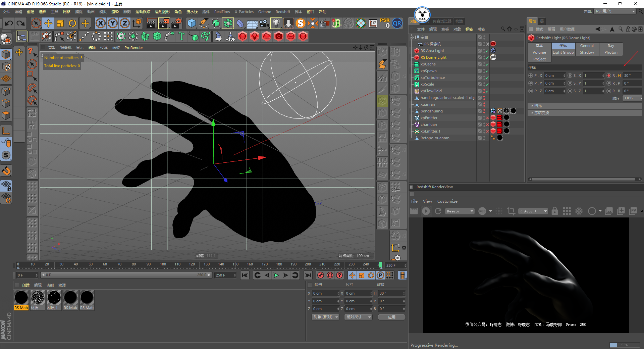The height and width of the screenshot is (349, 644).
Task: Click the first RS Mate material thumbnail
Action: click(21, 298)
